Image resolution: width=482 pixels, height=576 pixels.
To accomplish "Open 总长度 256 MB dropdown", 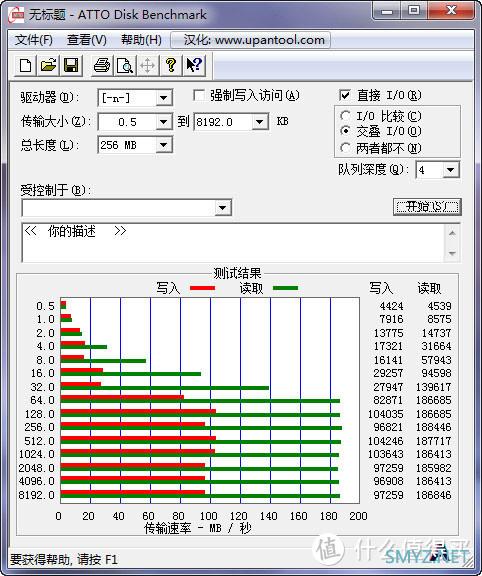I will (x=163, y=145).
